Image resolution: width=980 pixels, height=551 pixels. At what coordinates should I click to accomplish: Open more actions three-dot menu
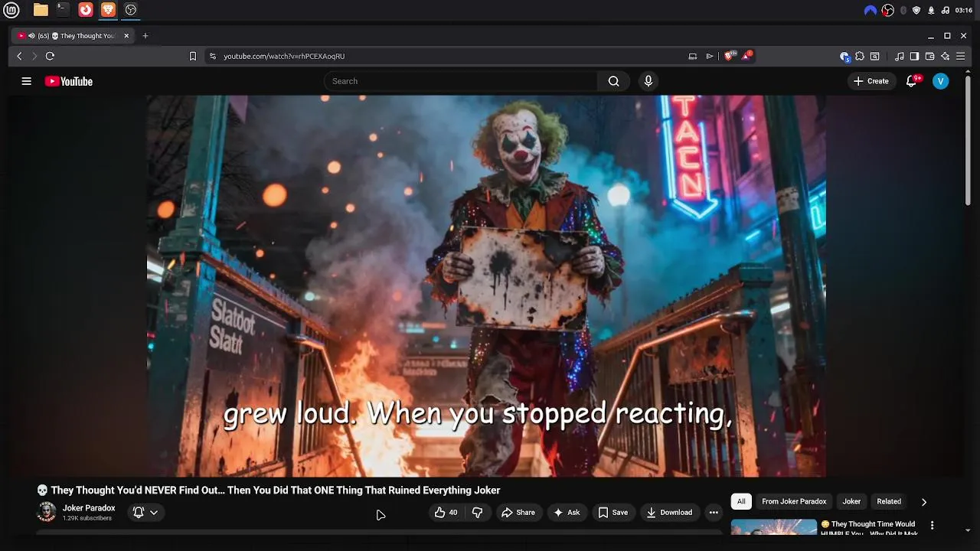pyautogui.click(x=714, y=513)
